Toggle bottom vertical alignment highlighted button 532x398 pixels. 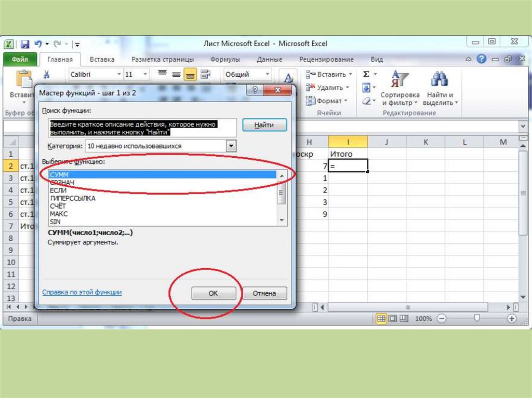point(190,74)
